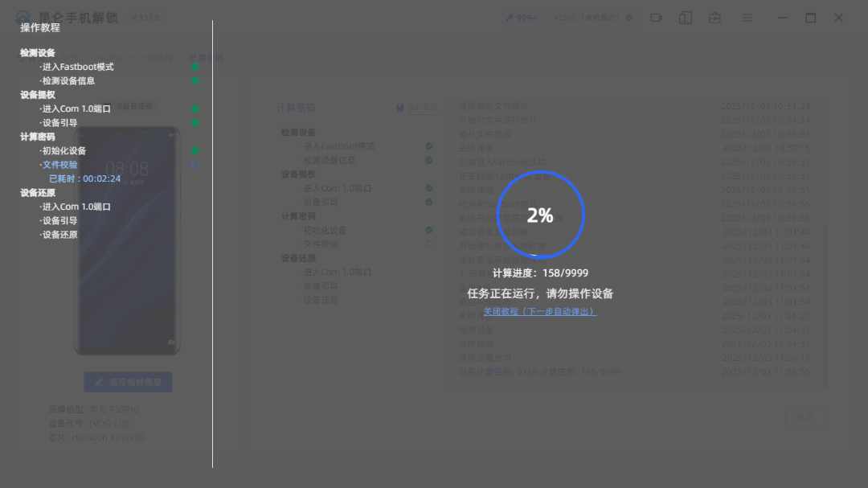Select 功能选择 in the breadcrumb

155,58
